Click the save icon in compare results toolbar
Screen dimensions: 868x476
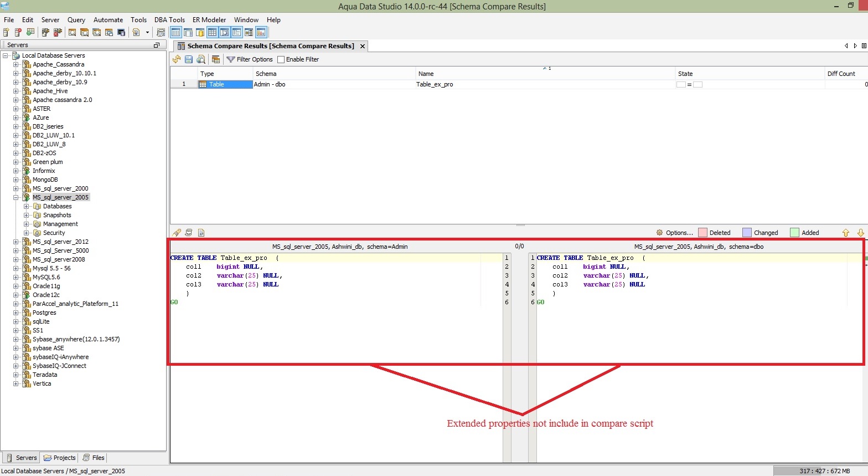coord(189,59)
